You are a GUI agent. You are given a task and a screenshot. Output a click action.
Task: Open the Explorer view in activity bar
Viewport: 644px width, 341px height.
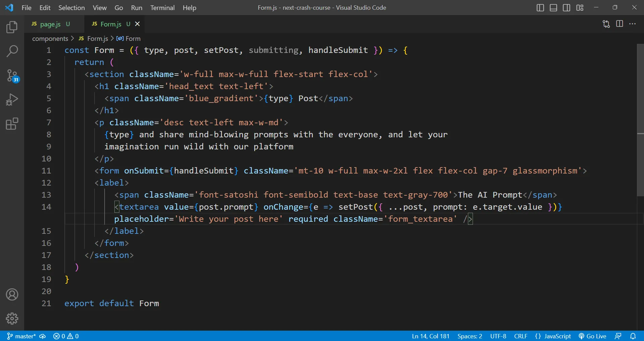[x=12, y=27]
